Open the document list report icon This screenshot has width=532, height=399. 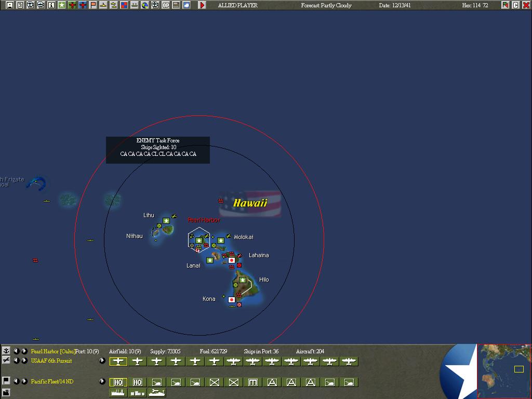pyautogui.click(x=20, y=5)
